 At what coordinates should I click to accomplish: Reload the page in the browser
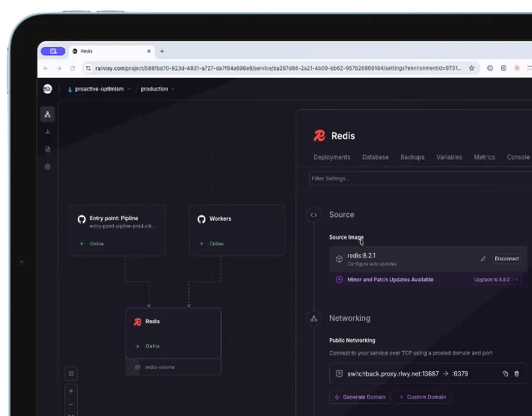click(73, 68)
